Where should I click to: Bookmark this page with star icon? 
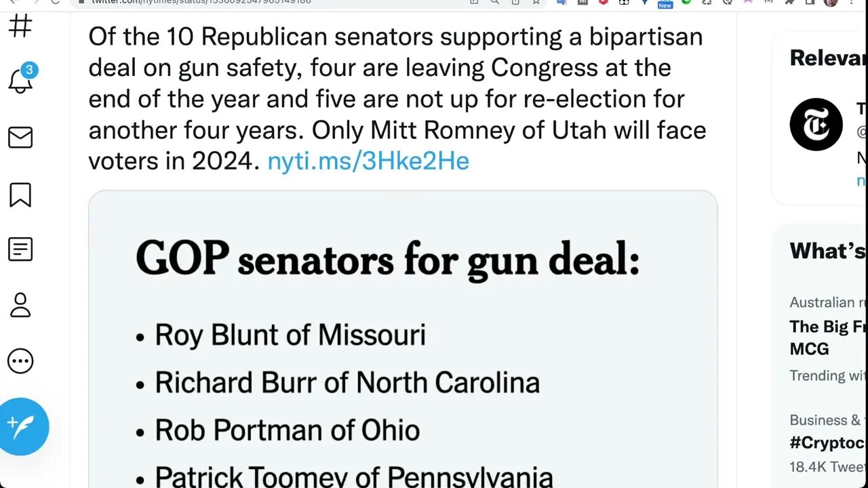click(536, 2)
